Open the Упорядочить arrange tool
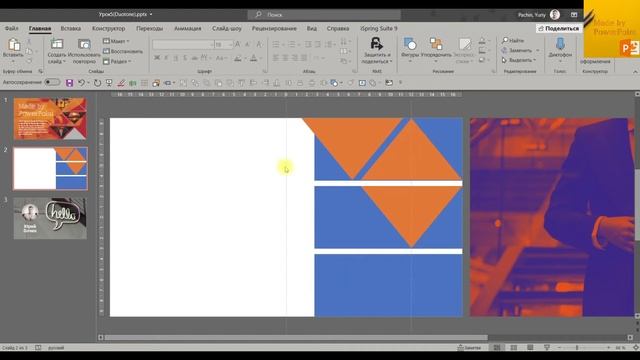The height and width of the screenshot is (360, 640). pyautogui.click(x=436, y=44)
